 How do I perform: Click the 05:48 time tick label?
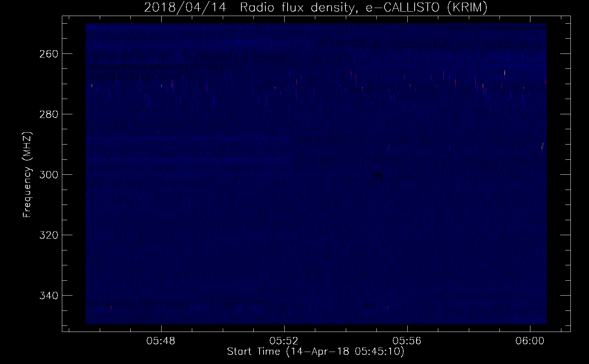161,341
